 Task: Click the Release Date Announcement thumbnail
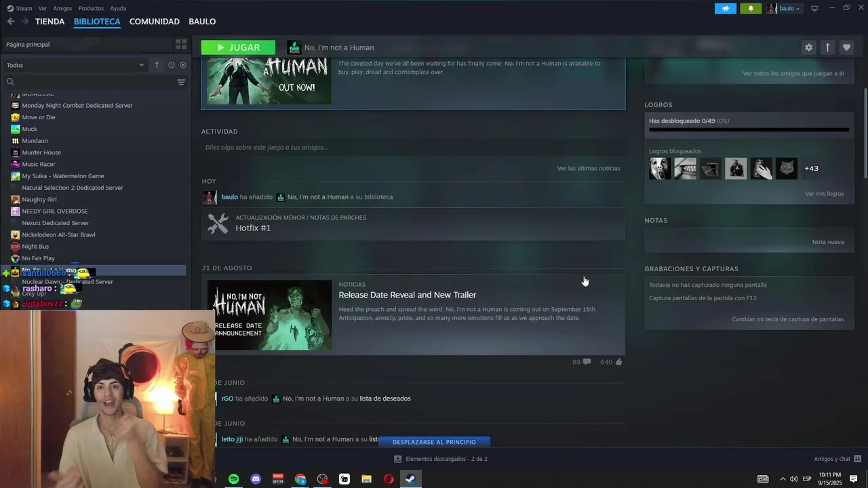click(x=269, y=315)
